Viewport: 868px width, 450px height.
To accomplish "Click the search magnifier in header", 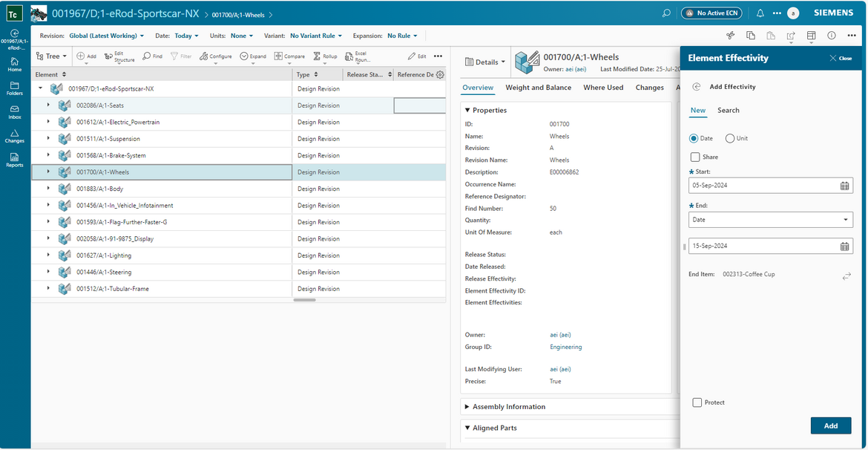I will click(x=666, y=13).
